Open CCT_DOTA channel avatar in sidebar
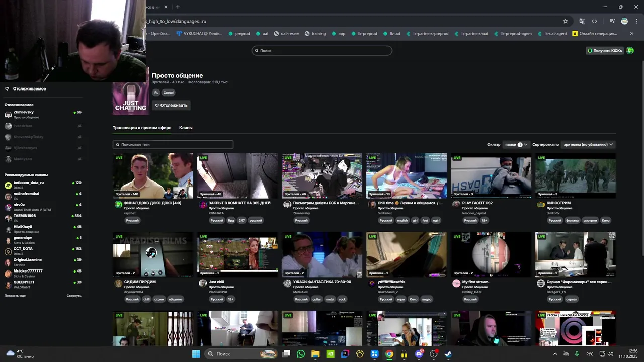 pyautogui.click(x=8, y=251)
